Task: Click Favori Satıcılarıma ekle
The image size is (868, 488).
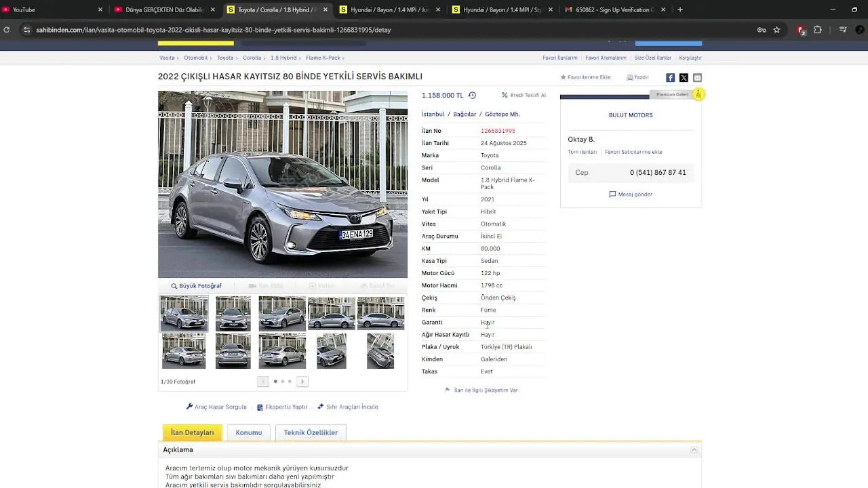Action: click(x=633, y=152)
